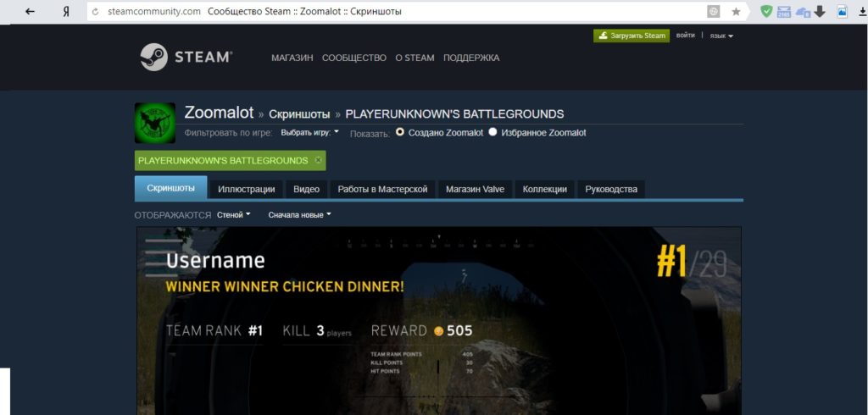Open the 'Стеной' view mode dropdown
868x415 pixels.
pyautogui.click(x=233, y=215)
